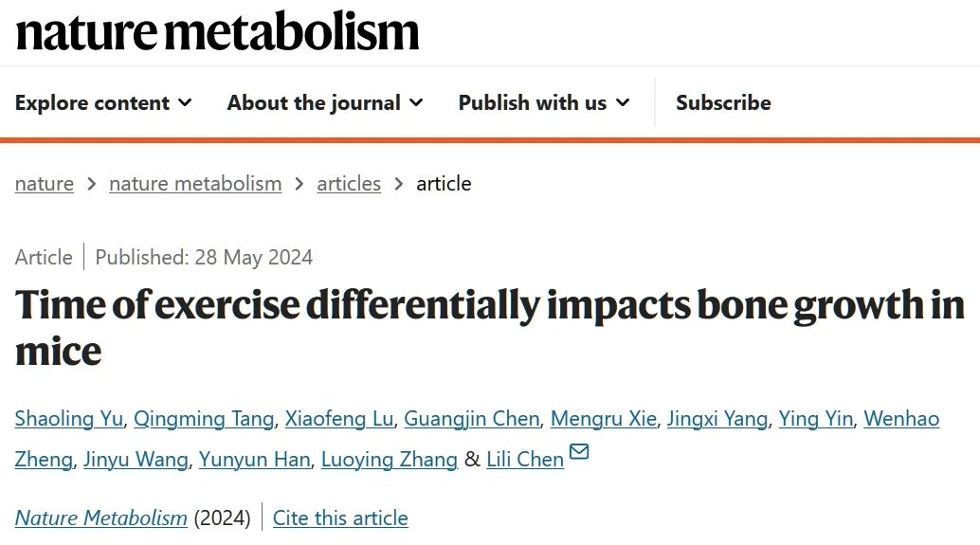
Task: Select author Xiaofeng Lu
Action: pyautogui.click(x=339, y=419)
